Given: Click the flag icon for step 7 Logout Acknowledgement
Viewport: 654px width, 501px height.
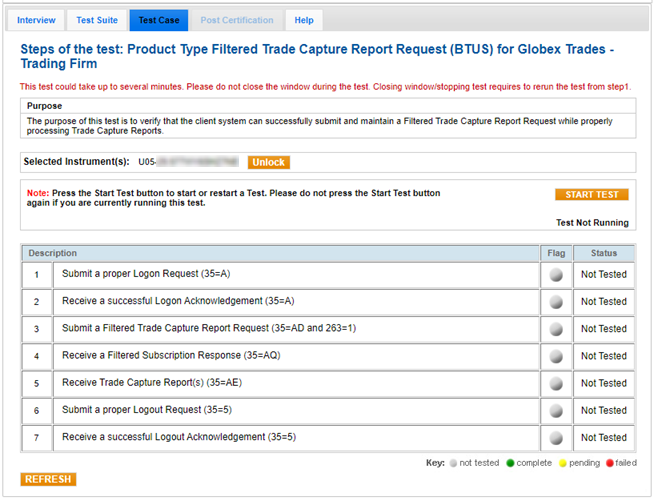Looking at the screenshot, I should [556, 438].
